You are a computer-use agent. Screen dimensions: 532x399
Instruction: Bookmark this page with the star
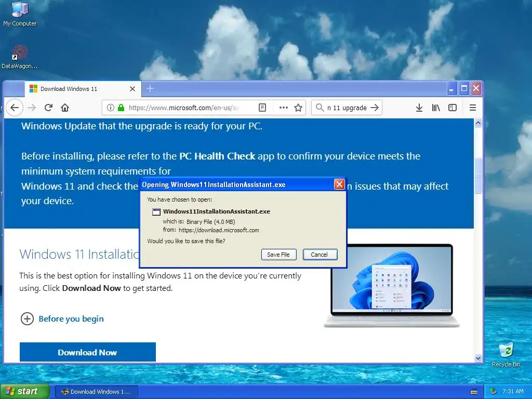coord(298,108)
